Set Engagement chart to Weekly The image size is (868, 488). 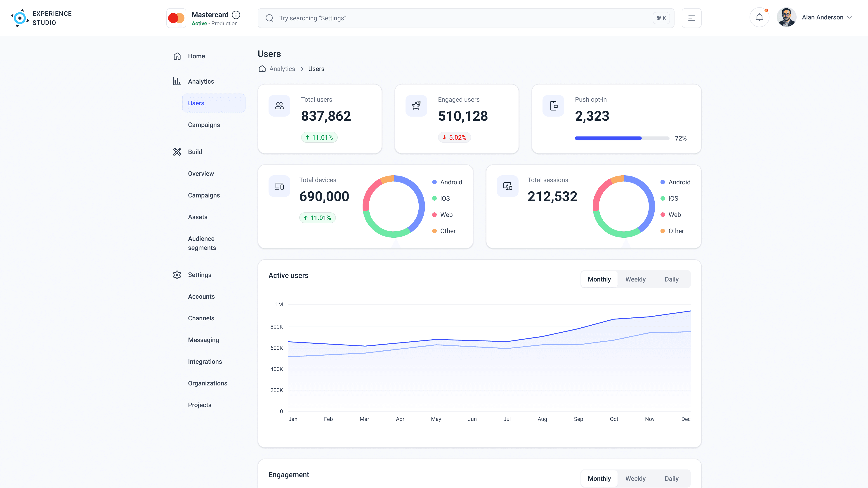635,479
